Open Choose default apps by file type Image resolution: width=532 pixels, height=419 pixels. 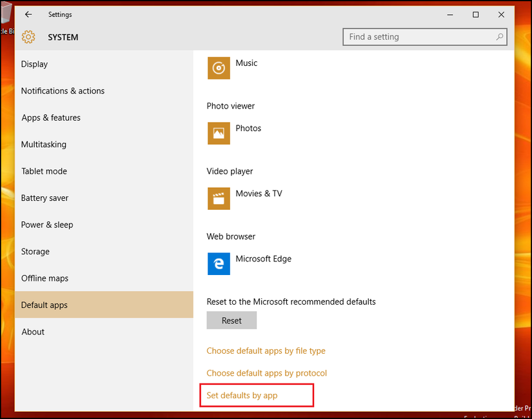[x=266, y=351]
